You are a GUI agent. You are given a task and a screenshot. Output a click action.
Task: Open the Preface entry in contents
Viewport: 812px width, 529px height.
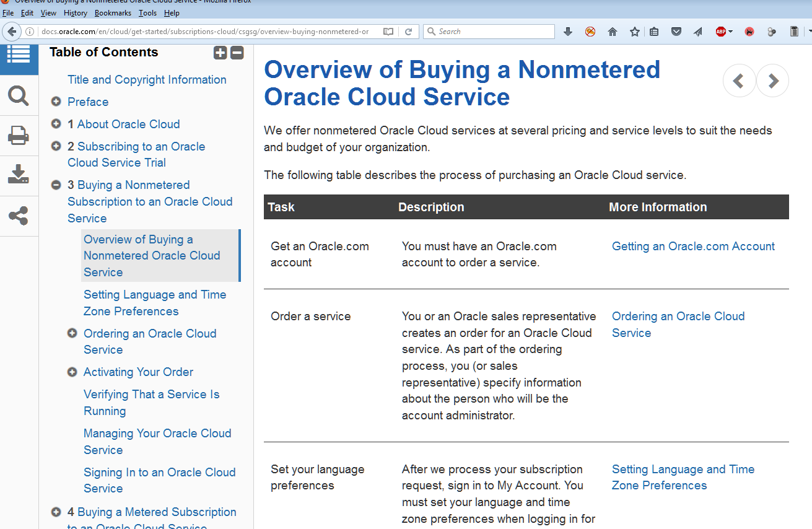click(x=88, y=102)
